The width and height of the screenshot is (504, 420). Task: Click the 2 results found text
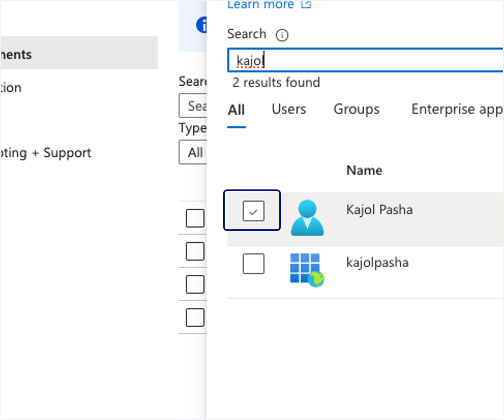click(276, 82)
